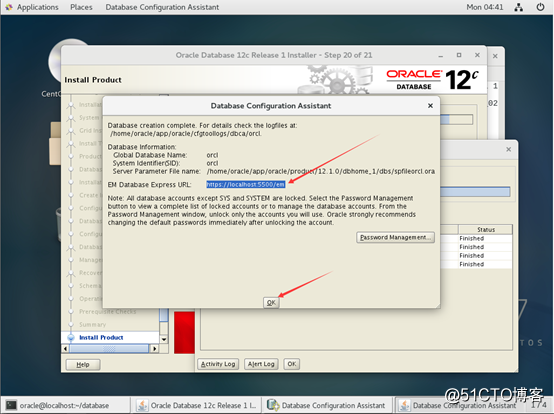Select the EM Database Express URL field
Viewport: 554px width, 414px height.
point(246,184)
